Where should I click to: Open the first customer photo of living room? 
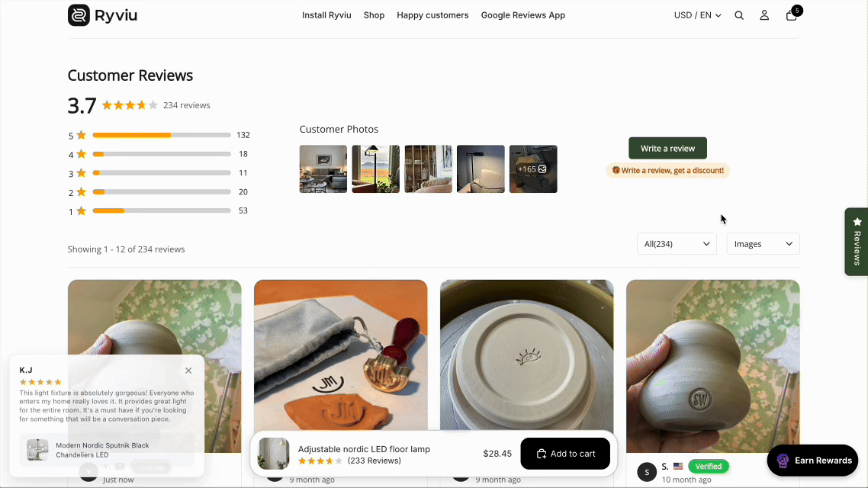pos(323,169)
